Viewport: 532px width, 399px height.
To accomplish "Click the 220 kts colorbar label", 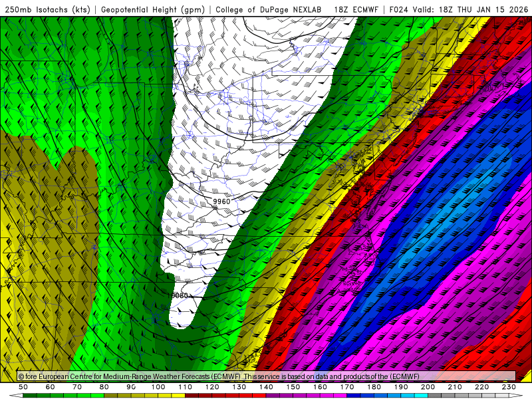I will 481,387.
